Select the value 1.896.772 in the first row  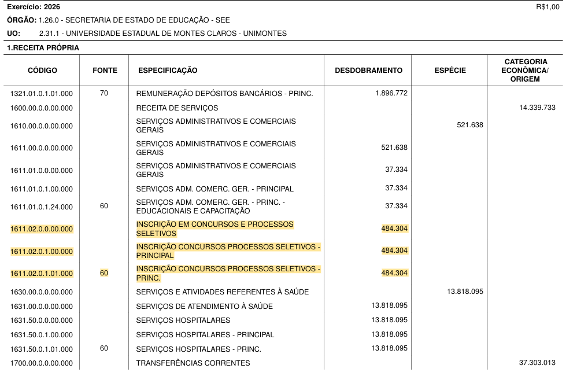tap(391, 93)
